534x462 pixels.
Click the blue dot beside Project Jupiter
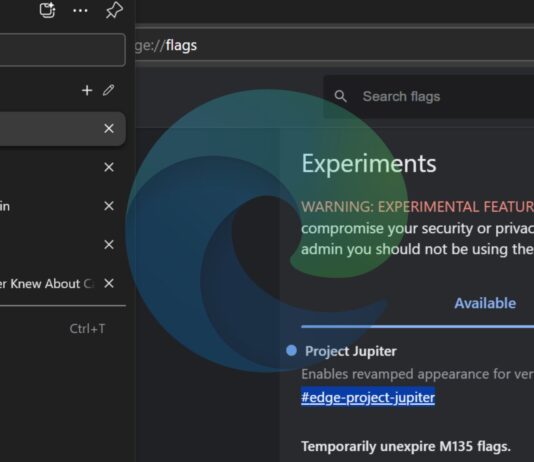[x=292, y=350]
